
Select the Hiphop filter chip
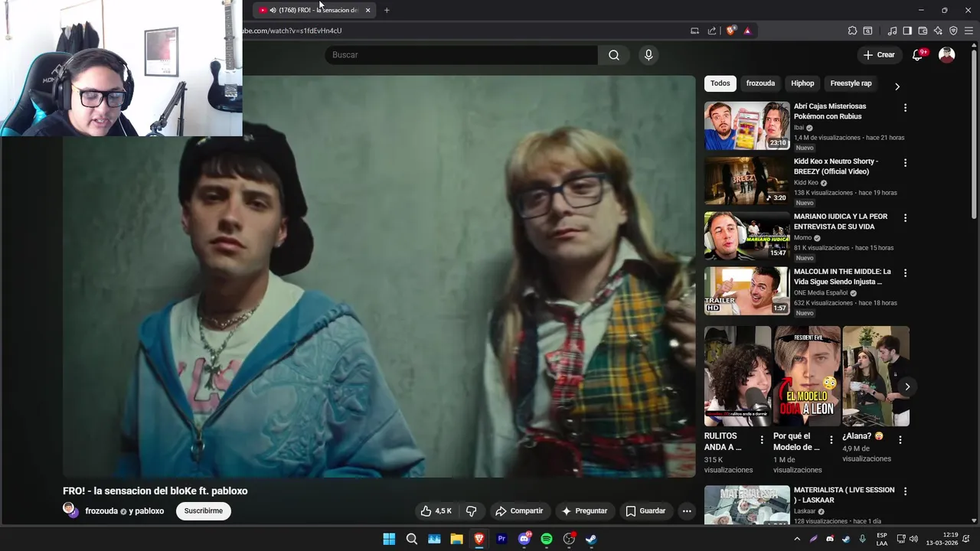point(802,83)
